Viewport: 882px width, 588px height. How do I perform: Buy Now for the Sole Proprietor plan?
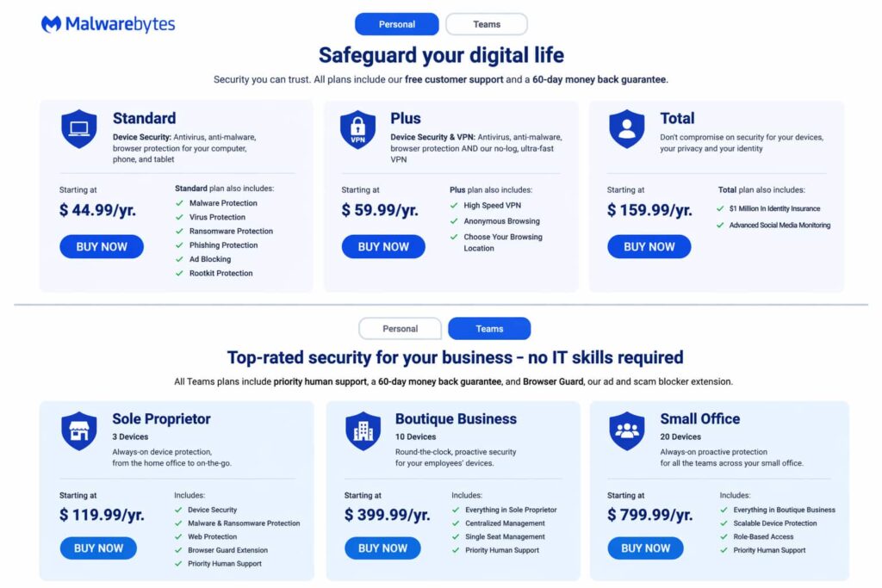(98, 548)
